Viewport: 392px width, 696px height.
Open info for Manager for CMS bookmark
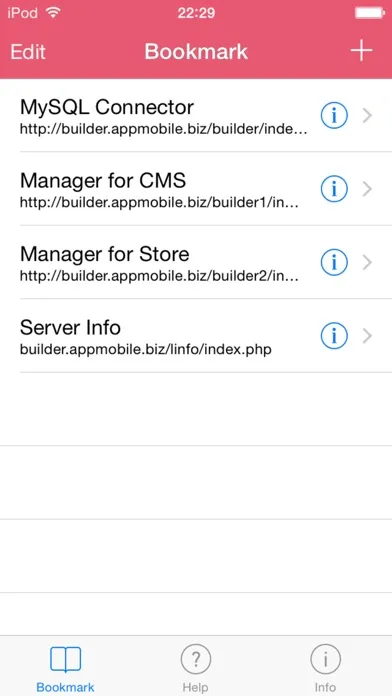click(334, 190)
